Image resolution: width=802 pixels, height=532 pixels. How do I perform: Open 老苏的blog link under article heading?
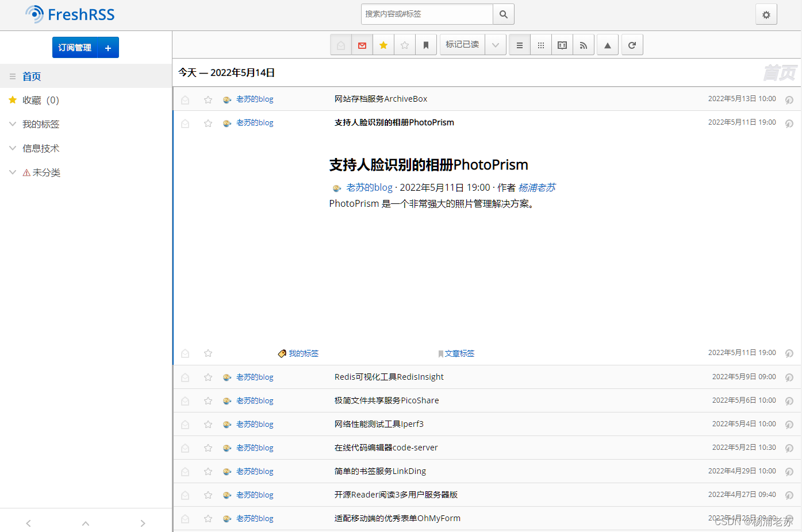(x=369, y=187)
